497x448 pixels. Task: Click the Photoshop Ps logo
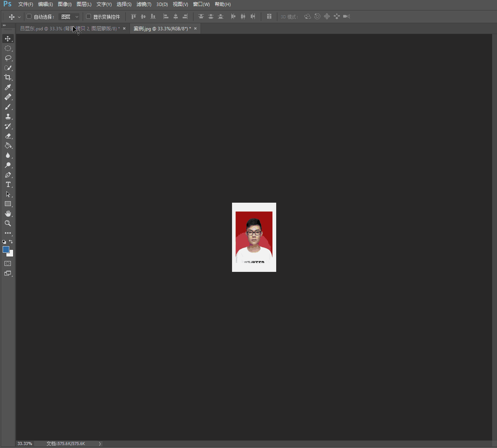(7, 4)
